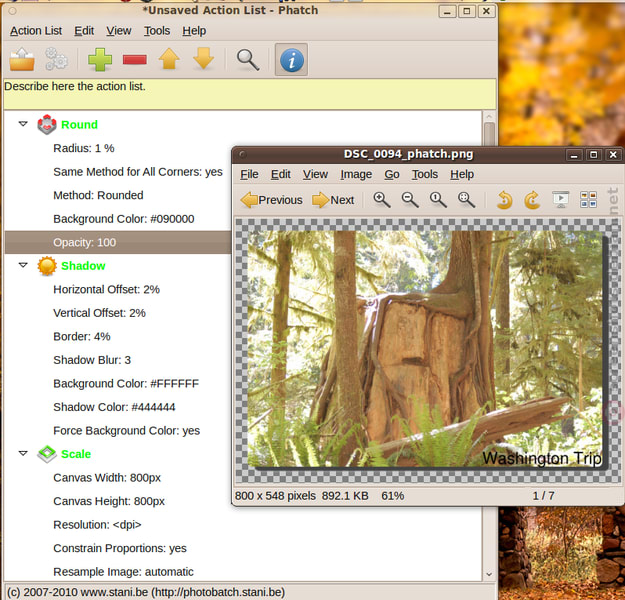This screenshot has height=600, width=625.
Task: Select Force Background Color: yes option
Action: (126, 431)
